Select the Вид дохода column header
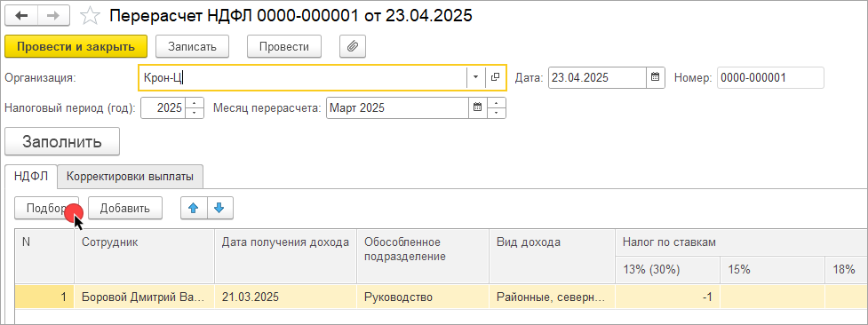 [x=552, y=257]
